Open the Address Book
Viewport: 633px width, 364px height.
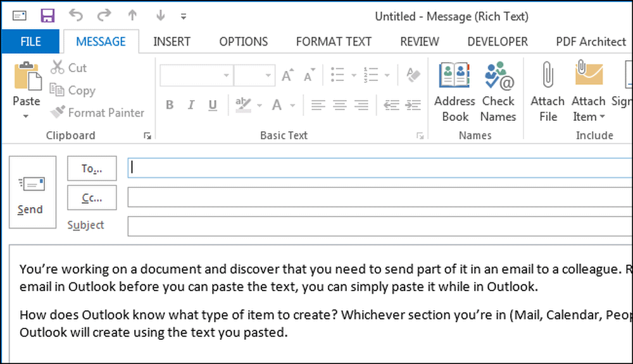(x=454, y=92)
